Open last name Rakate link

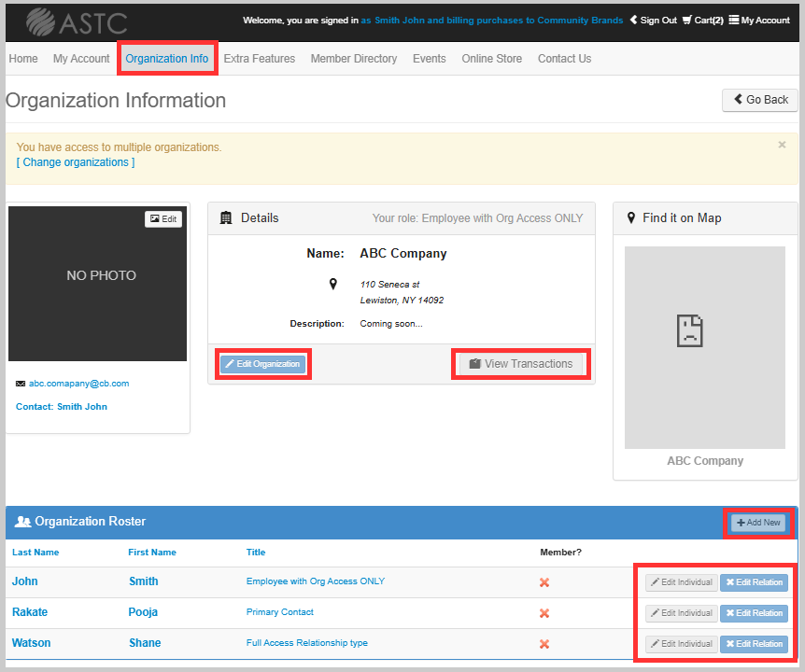(30, 612)
